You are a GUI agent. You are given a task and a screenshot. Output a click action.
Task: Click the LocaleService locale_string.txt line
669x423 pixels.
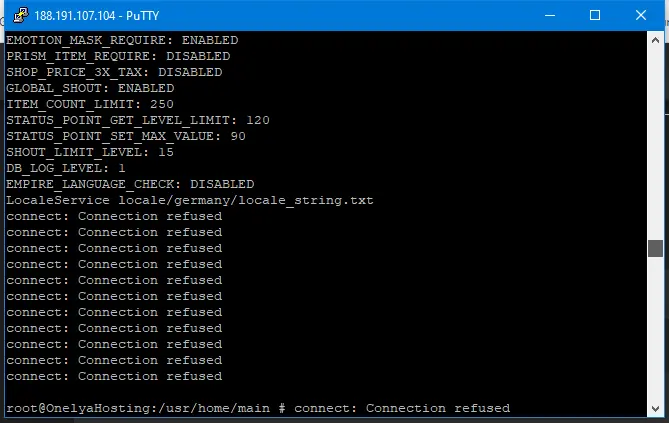tap(190, 200)
